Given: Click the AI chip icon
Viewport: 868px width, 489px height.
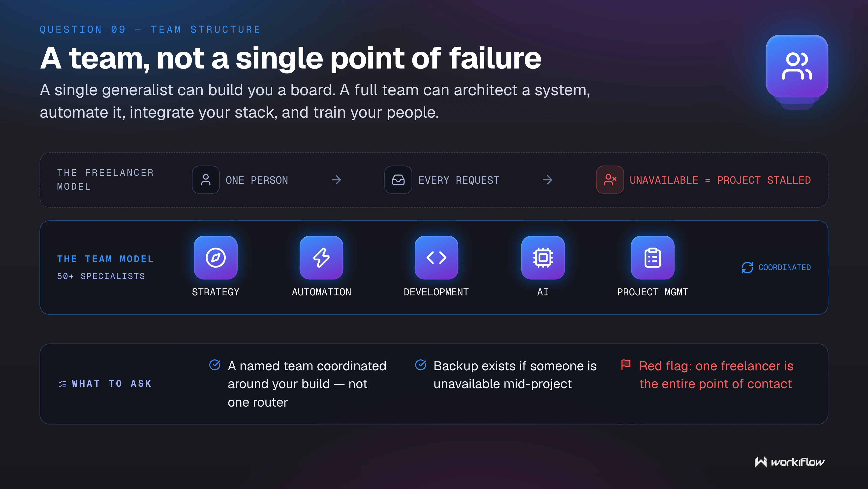Looking at the screenshot, I should 543,258.
